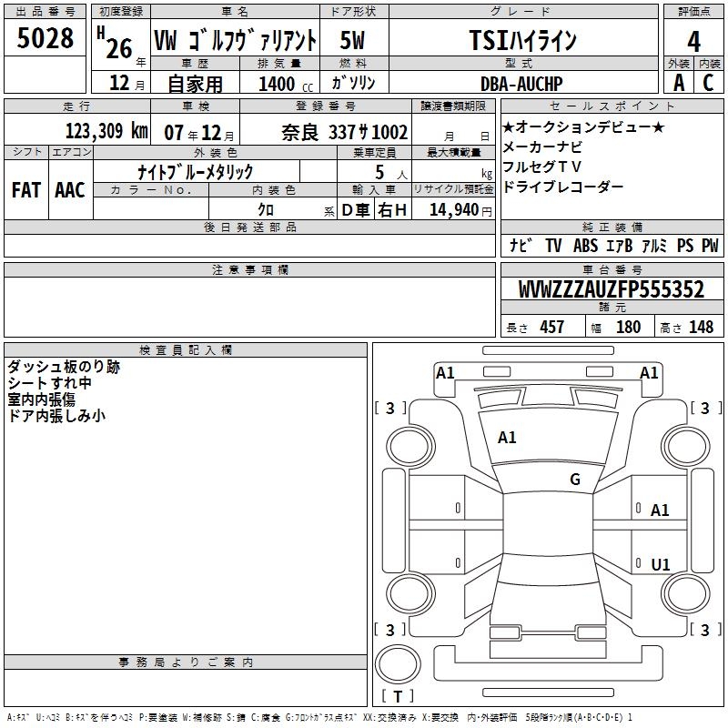This screenshot has width=728, height=728.
Task: Select the seating capacity value 5人
Action: tap(390, 172)
